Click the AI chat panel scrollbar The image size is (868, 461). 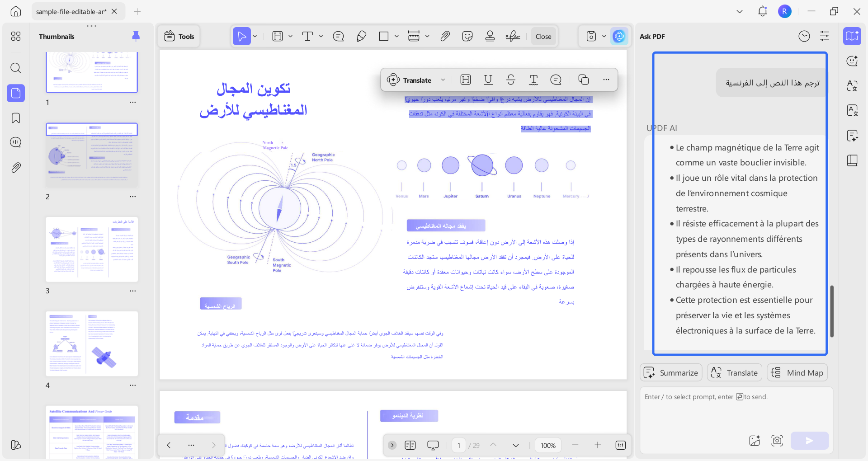[832, 311]
